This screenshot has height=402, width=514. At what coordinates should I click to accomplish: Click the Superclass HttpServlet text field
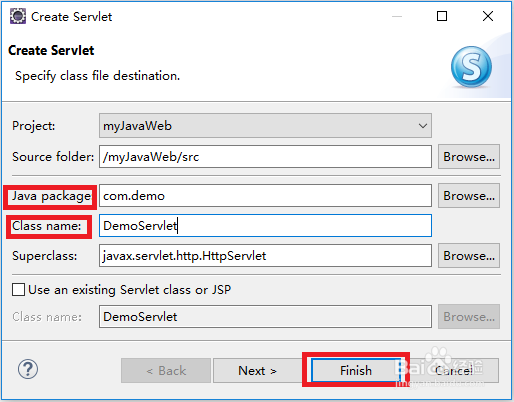point(265,256)
